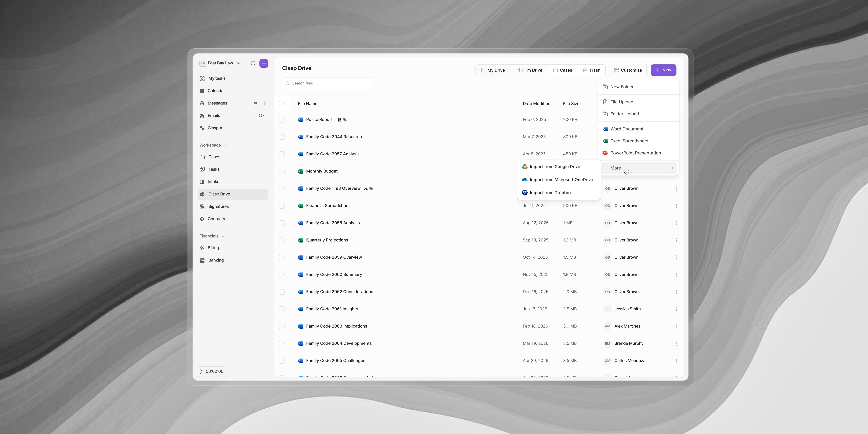Open Clasp AI from sidebar
Screen dimensions: 868x434
pyautogui.click(x=215, y=128)
